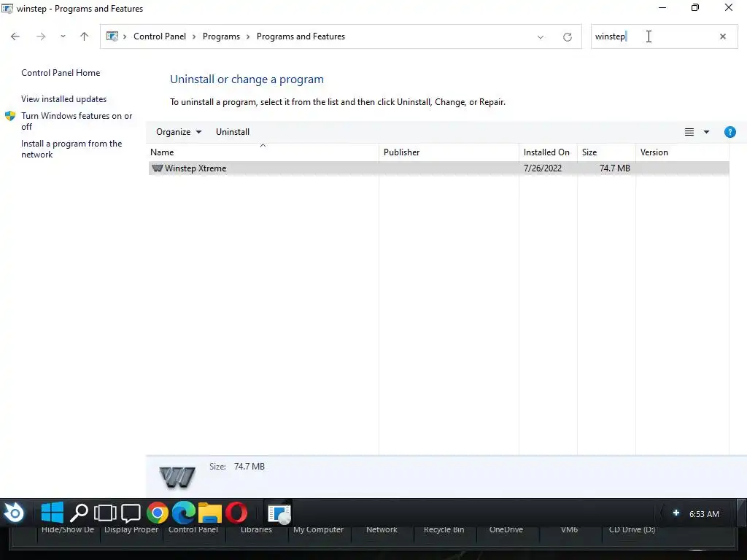Sort by the Installed On column
The image size is (747, 560).
point(548,152)
